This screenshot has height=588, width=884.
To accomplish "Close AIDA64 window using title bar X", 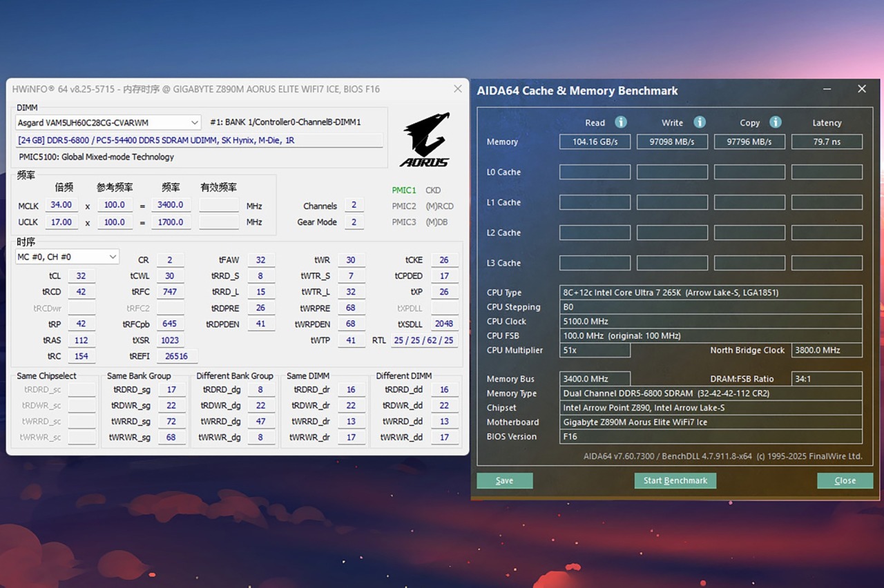I will (x=861, y=90).
